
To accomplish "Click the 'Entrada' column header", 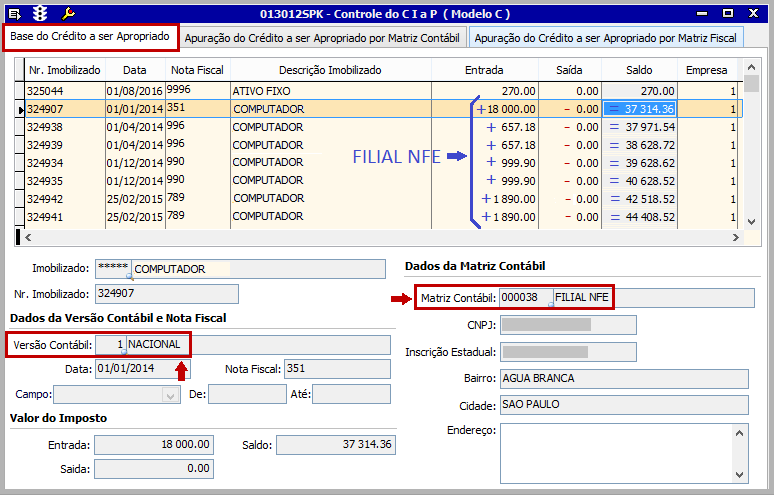I will (484, 70).
